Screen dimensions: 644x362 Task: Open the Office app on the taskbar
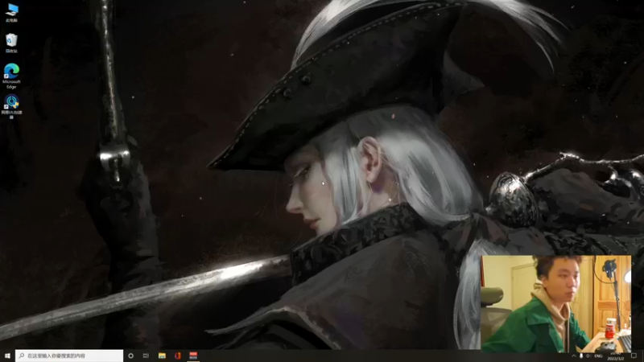coord(177,356)
